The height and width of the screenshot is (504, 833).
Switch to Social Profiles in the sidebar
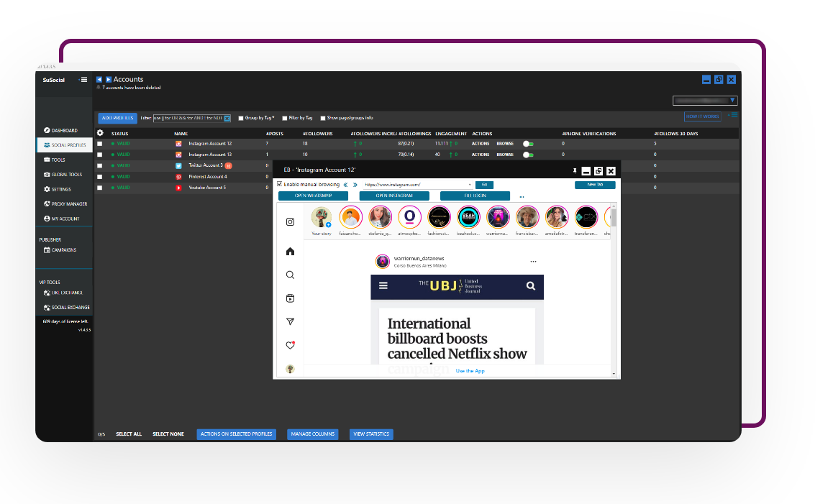(64, 145)
